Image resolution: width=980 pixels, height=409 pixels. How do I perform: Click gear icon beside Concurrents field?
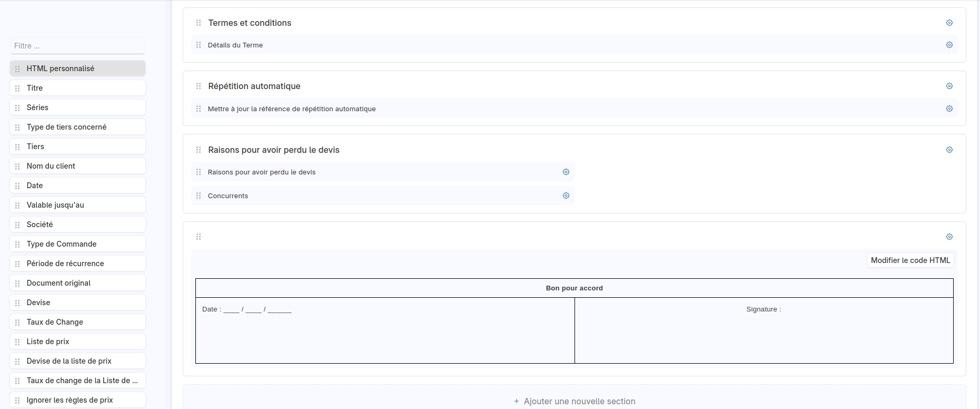(x=566, y=196)
